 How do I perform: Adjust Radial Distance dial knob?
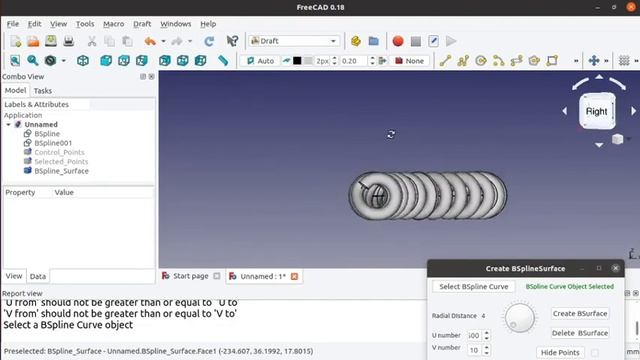[x=520, y=318]
